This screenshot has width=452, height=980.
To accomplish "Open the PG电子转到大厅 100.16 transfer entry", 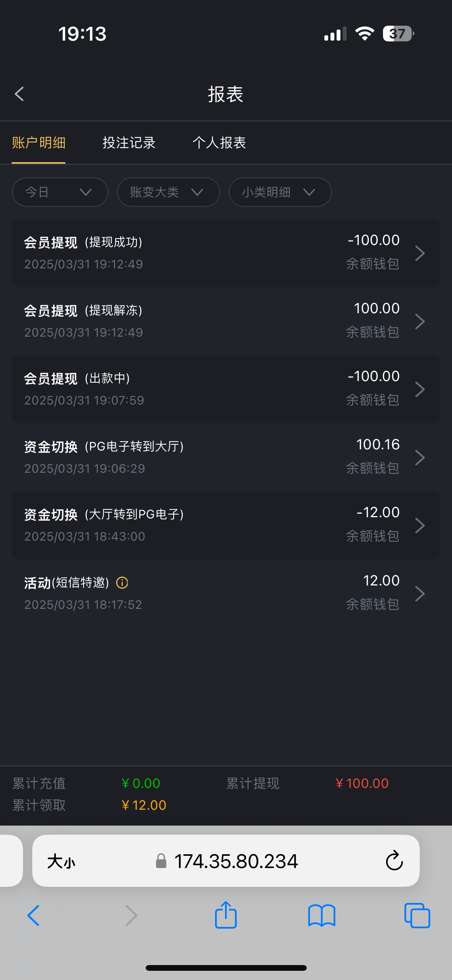I will pos(226,457).
